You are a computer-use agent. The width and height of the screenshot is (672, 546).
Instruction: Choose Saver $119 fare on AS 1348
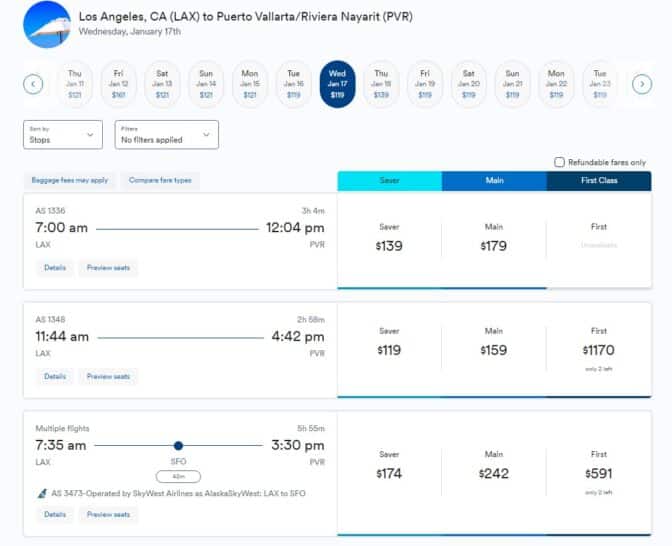[x=389, y=348]
